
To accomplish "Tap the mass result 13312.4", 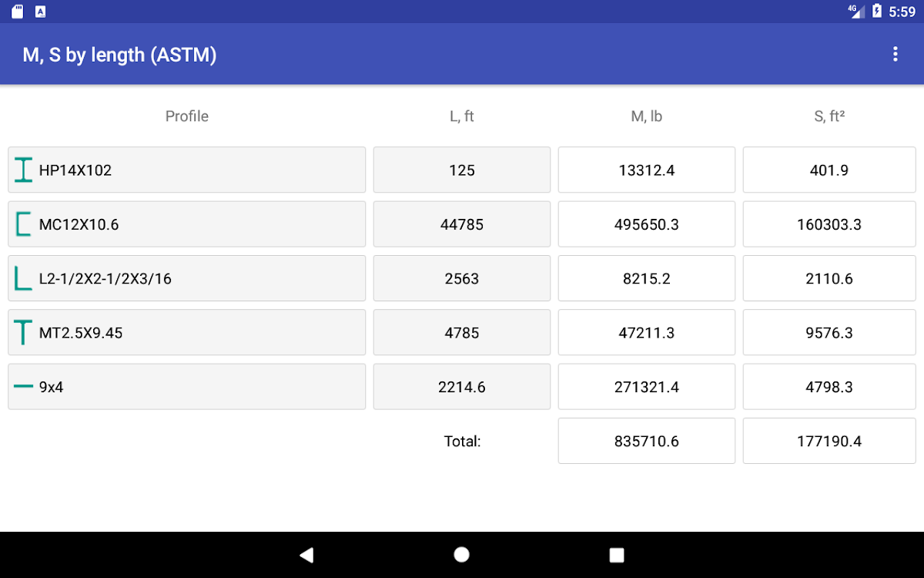I will click(x=647, y=170).
